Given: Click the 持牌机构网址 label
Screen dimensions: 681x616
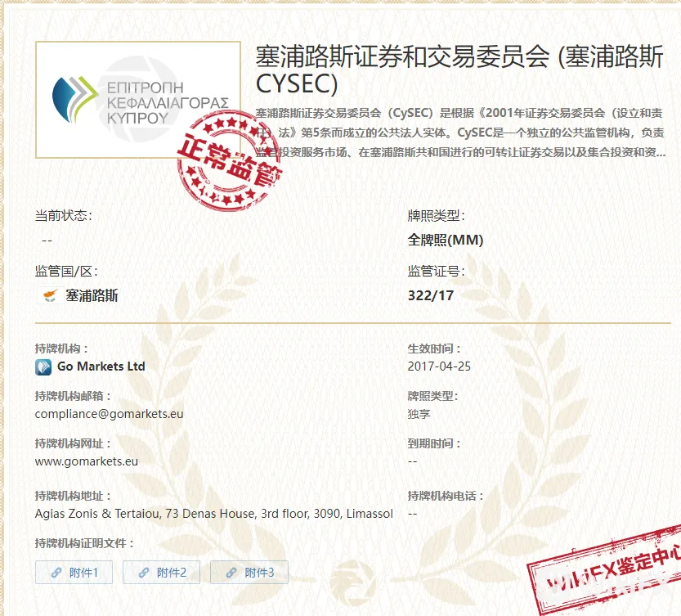Looking at the screenshot, I should point(73,443).
